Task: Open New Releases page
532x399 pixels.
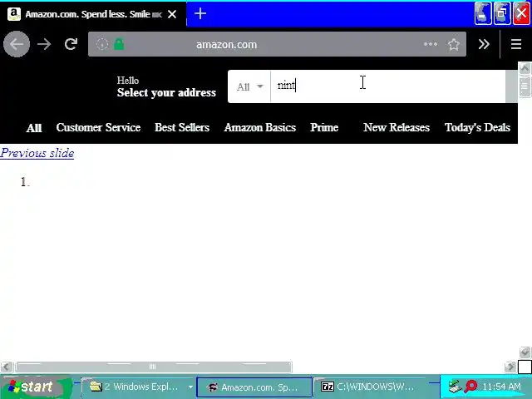Action: pyautogui.click(x=397, y=127)
